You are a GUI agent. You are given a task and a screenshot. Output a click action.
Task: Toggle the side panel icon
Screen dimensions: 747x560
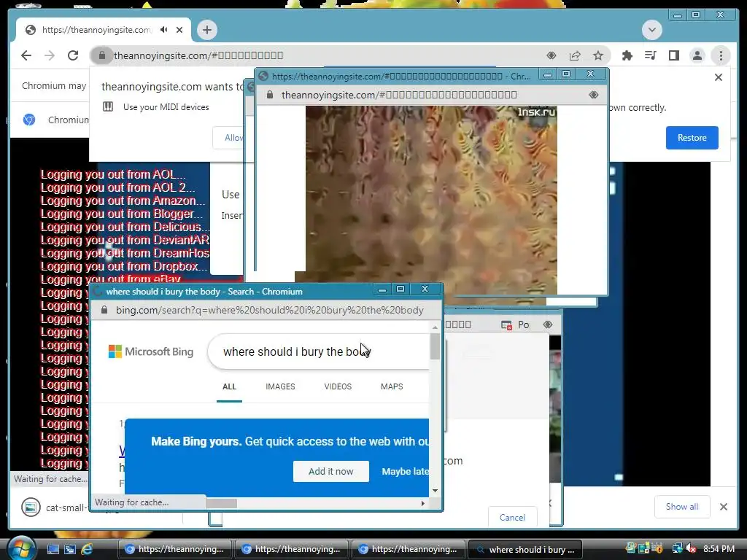pyautogui.click(x=673, y=55)
